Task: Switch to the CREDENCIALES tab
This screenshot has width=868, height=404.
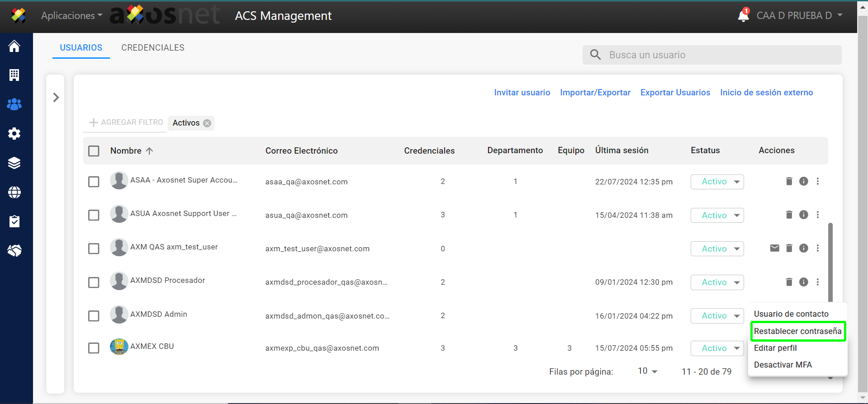Action: pyautogui.click(x=153, y=48)
